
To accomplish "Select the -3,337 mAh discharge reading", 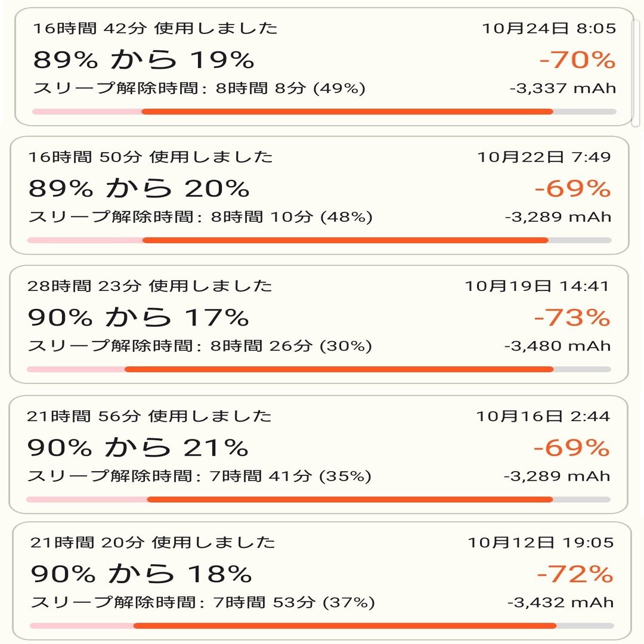I will click(x=562, y=89).
